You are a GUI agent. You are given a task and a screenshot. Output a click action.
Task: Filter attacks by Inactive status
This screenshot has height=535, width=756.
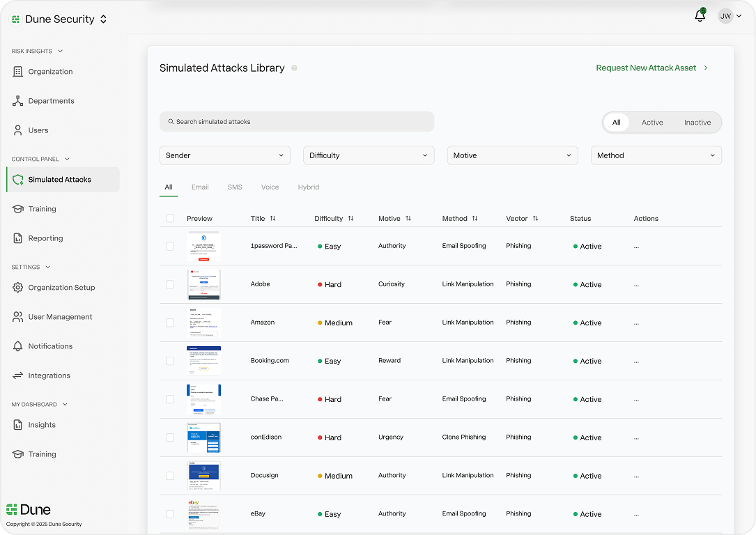click(x=697, y=123)
